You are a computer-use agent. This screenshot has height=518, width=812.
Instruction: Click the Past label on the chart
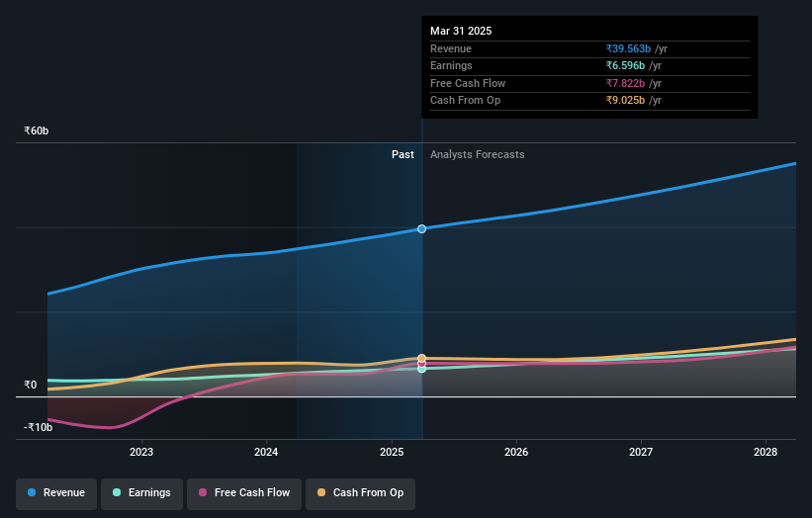click(403, 155)
